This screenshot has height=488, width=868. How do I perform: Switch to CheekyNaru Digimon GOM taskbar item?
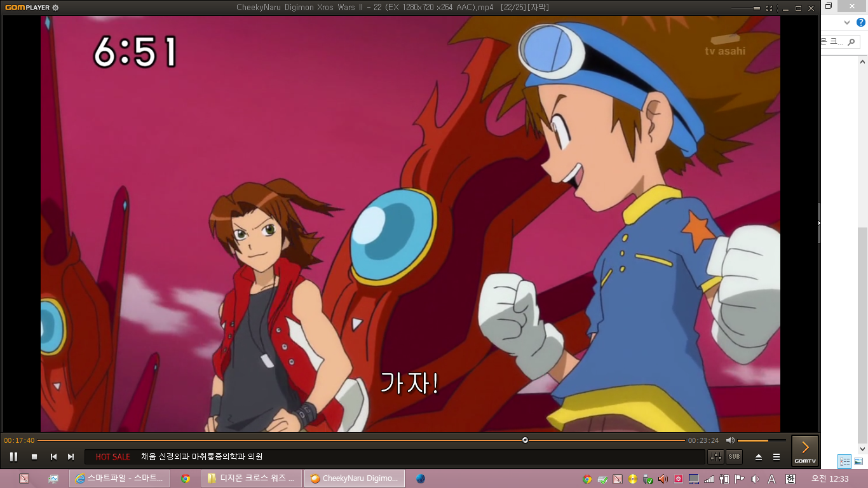(x=355, y=478)
